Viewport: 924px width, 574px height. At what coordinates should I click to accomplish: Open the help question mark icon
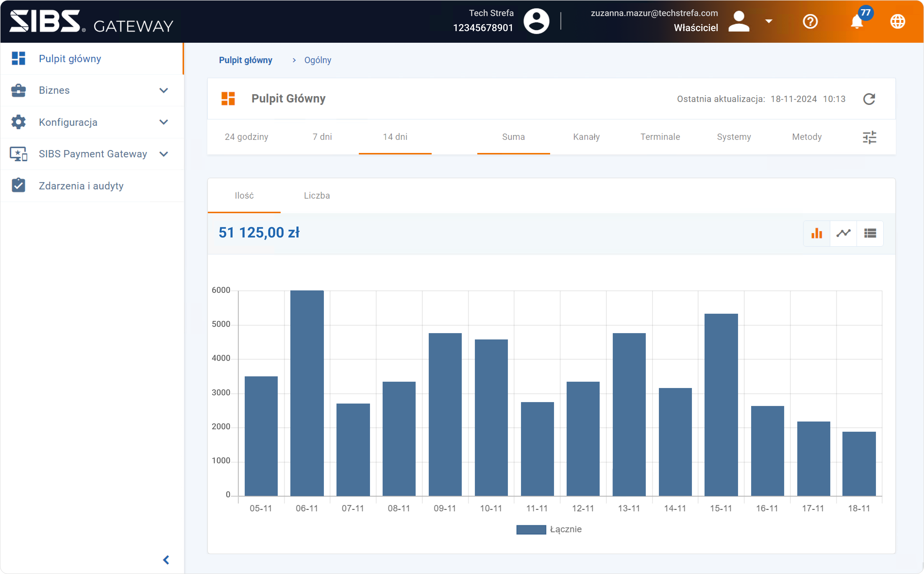click(x=810, y=22)
